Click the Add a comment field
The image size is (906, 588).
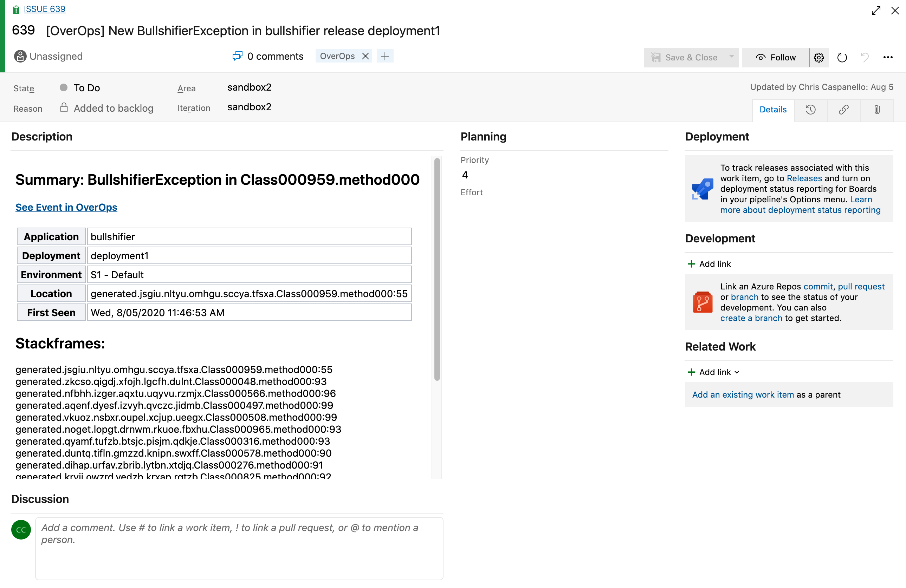click(239, 548)
